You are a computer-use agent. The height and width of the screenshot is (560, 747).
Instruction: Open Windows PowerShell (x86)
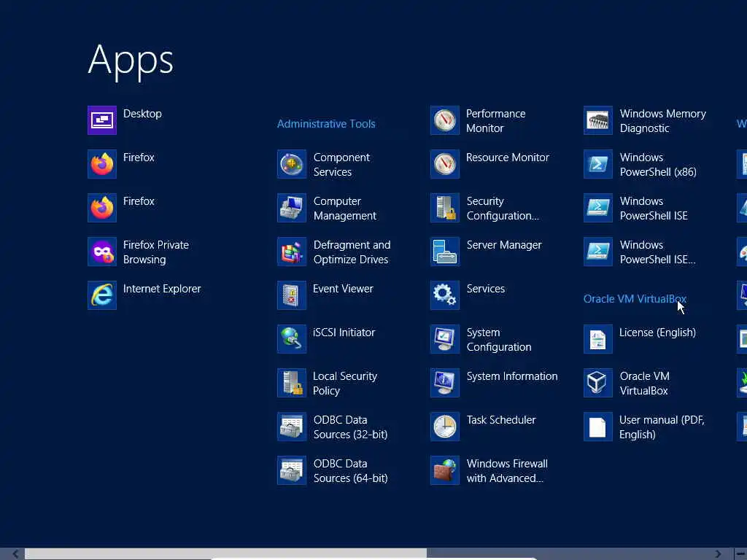coord(640,164)
